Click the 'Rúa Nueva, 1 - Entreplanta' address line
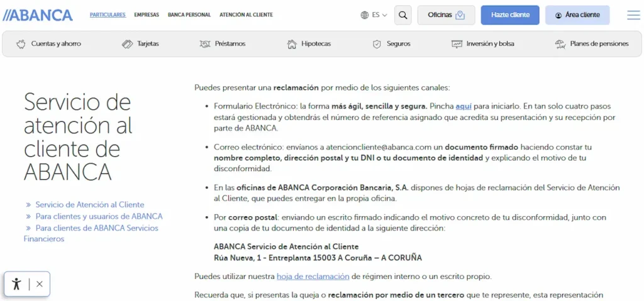This screenshot has height=301, width=644. (x=318, y=258)
